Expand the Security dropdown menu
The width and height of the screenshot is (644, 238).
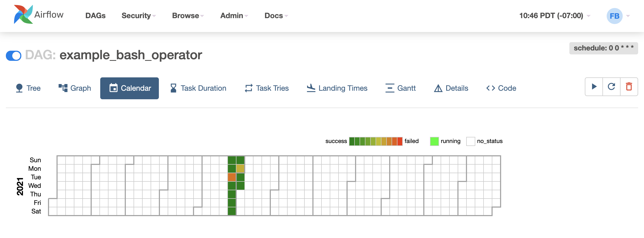pos(139,16)
